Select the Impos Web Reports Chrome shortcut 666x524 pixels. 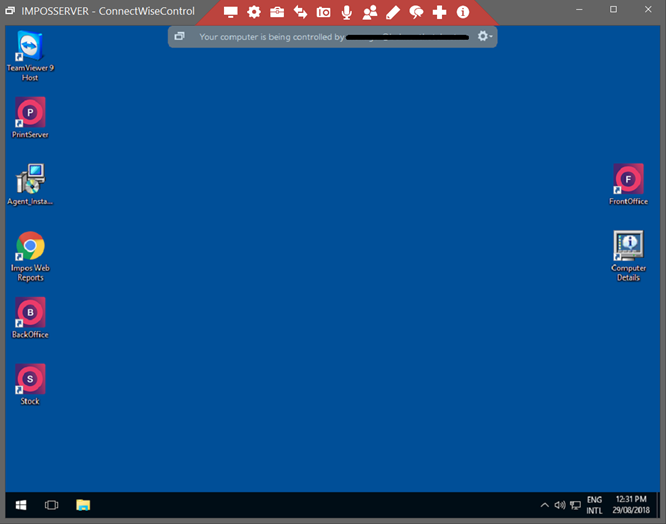click(x=30, y=256)
